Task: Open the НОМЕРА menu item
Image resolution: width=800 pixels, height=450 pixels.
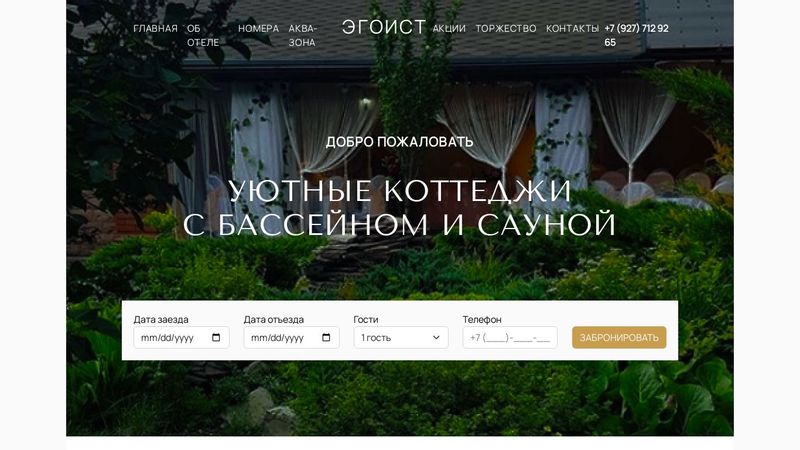Action: tap(258, 29)
